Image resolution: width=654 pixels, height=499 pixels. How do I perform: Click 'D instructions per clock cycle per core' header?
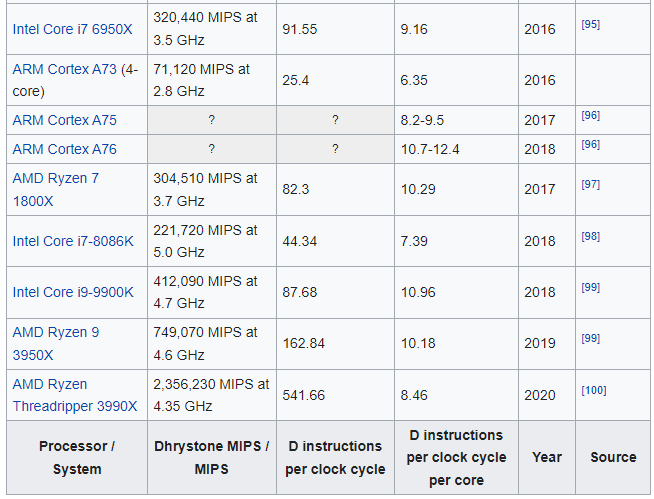456,458
